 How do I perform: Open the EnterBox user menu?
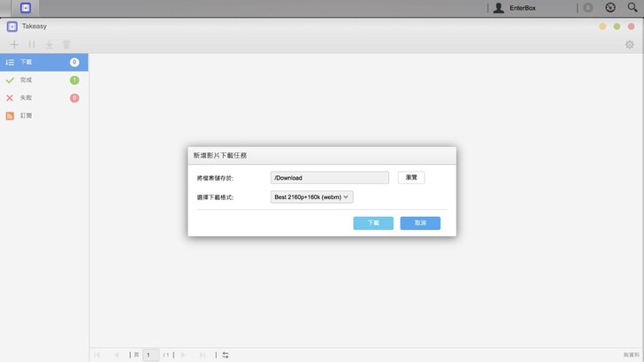pyautogui.click(x=515, y=8)
